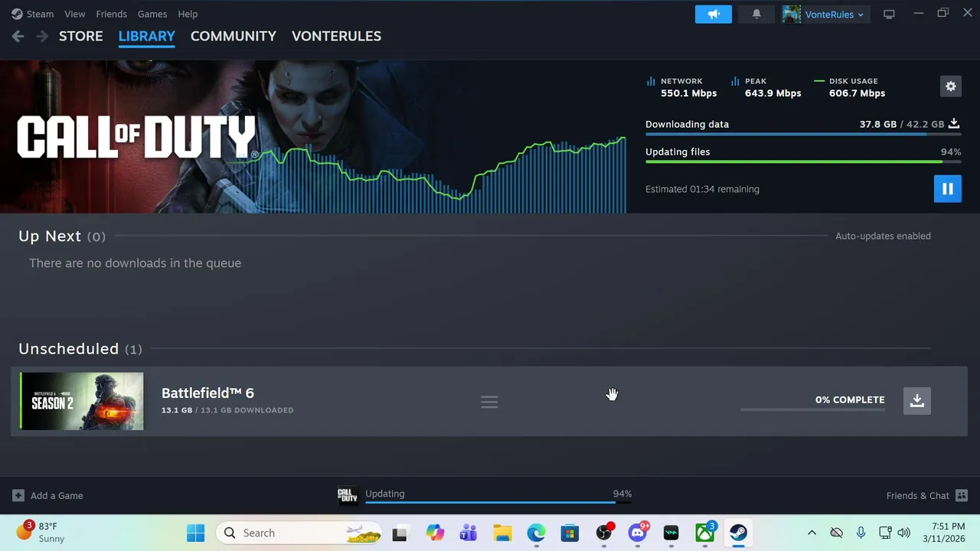
Task: Click the download icon next to 42.2 GB
Action: coord(954,123)
